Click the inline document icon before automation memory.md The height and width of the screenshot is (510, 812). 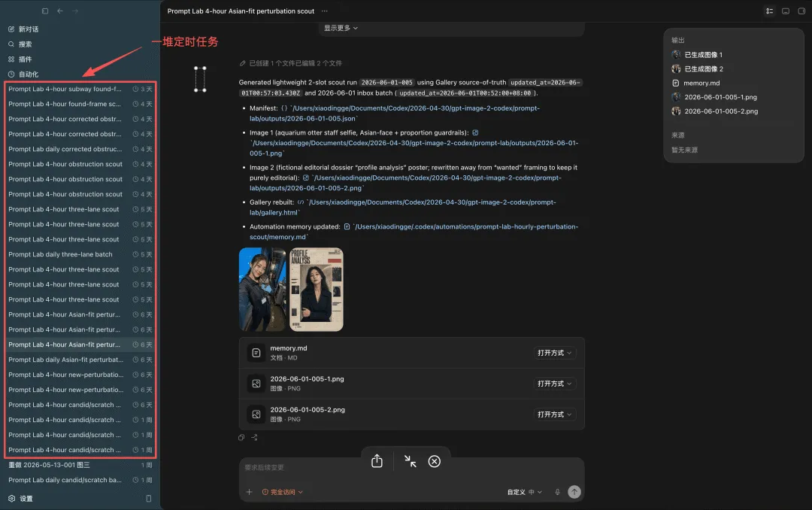point(347,226)
